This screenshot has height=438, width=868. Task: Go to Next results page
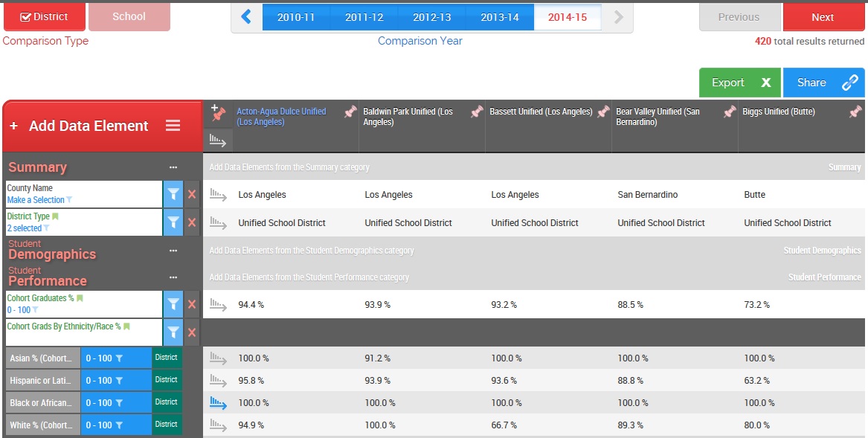click(x=823, y=17)
